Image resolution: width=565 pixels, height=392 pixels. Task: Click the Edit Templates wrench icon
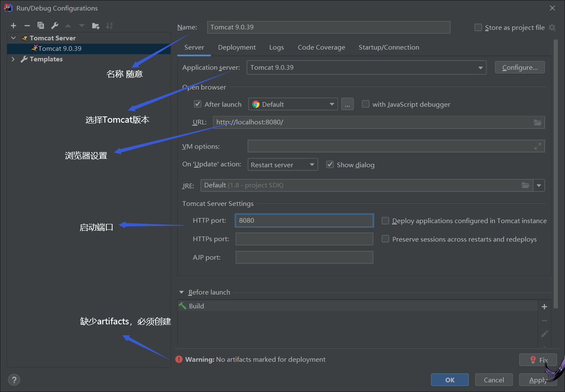click(x=55, y=26)
